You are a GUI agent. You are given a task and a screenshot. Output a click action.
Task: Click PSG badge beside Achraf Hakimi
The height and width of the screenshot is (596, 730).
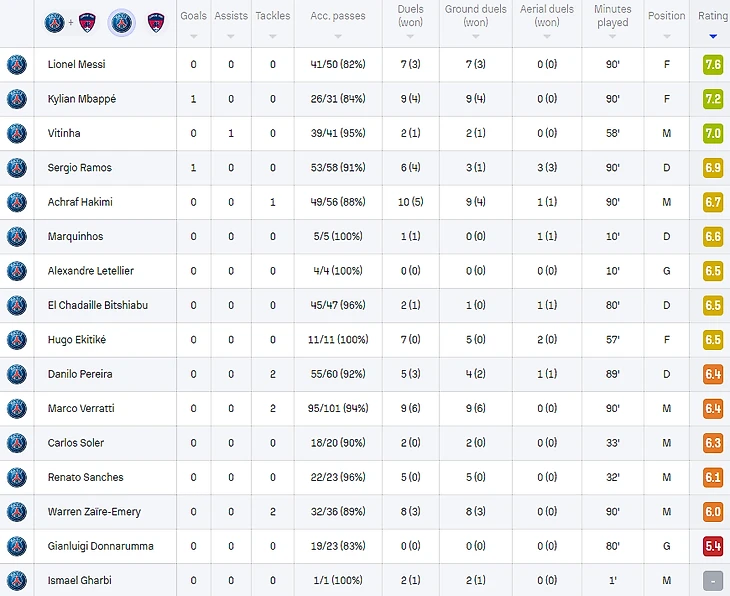17,202
